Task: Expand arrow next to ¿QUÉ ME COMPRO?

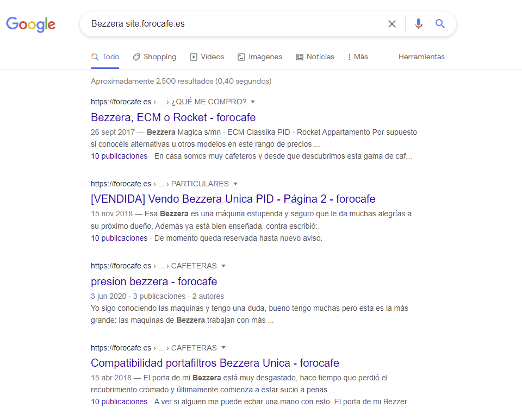Action: point(253,102)
